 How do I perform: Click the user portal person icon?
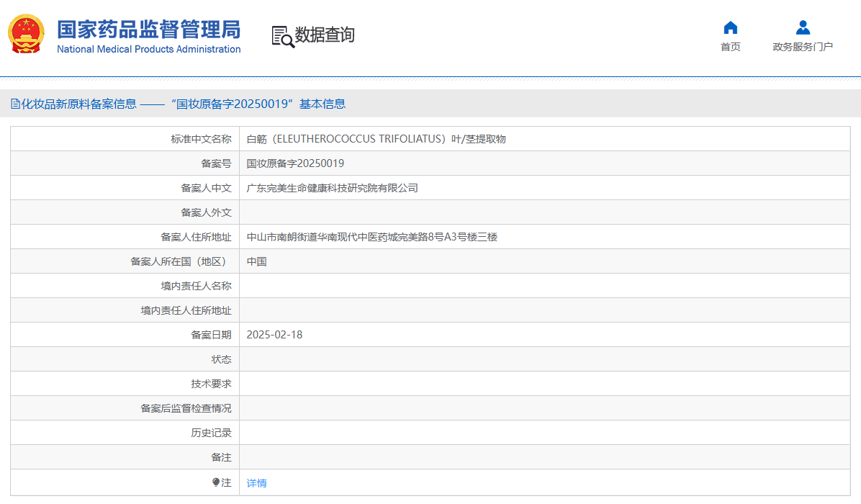point(803,28)
